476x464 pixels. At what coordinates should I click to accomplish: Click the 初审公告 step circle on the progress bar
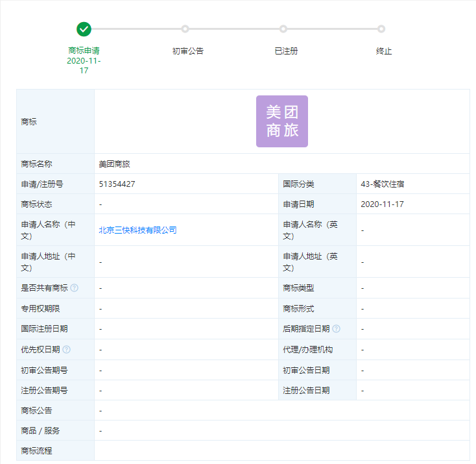[185, 29]
